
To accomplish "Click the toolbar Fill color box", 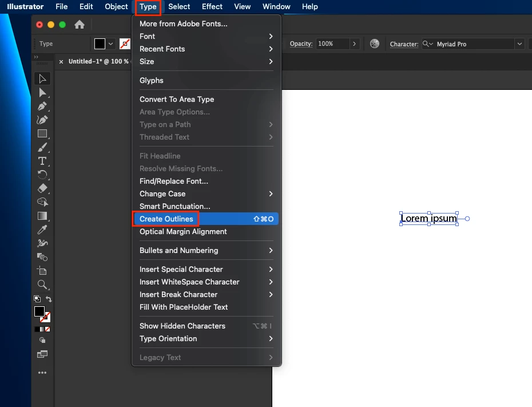I will (39, 311).
